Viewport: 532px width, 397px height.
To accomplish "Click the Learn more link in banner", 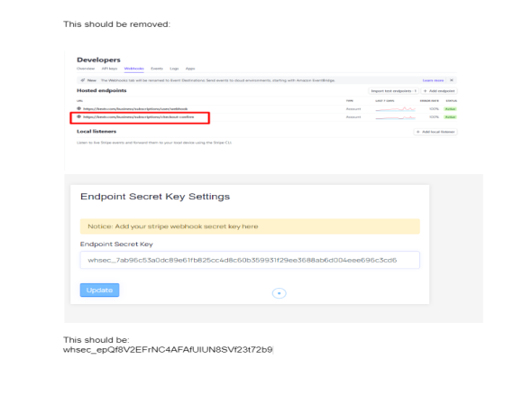I will pos(433,80).
